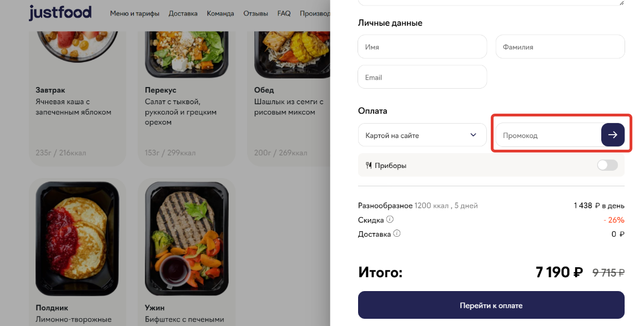Click into the Email field
Image resolution: width=644 pixels, height=326 pixels.
click(x=422, y=77)
